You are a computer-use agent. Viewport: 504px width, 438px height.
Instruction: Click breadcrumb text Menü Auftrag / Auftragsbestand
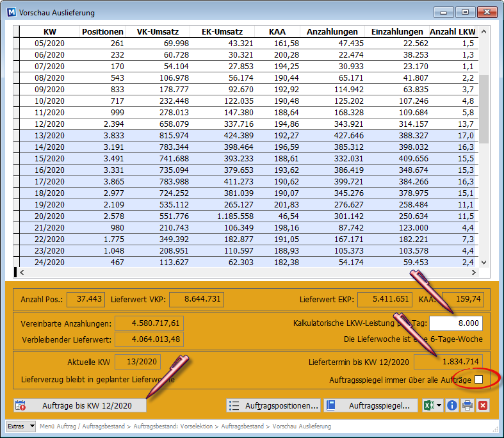click(82, 426)
